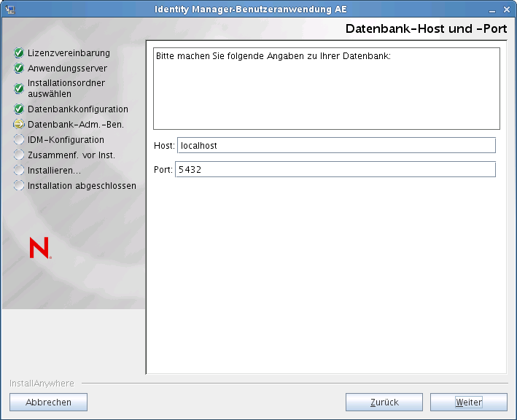Minimize the installer window

pos(492,10)
